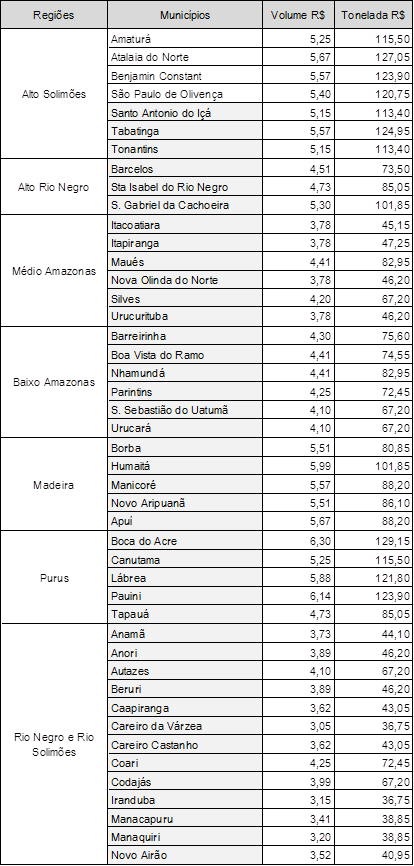414x866 pixels.
Task: Select the Boca do Acre cell
Action: point(185,541)
